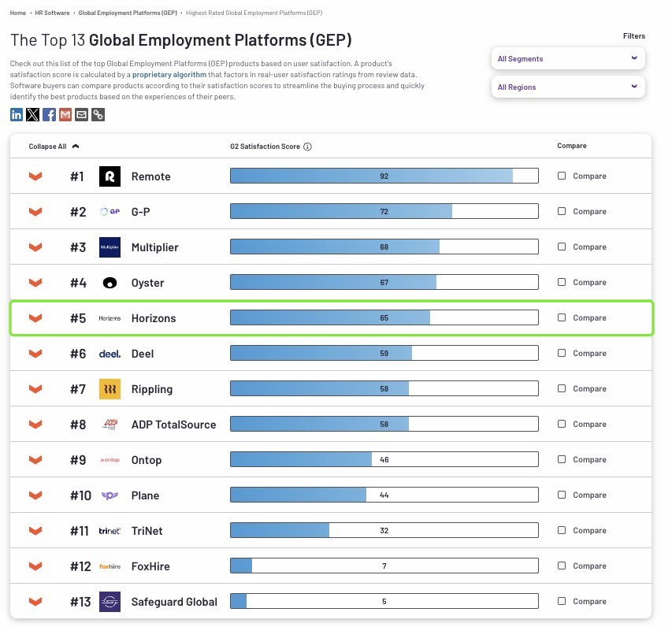Viewport: 672px width, 627px height.
Task: Click the Plane logo
Action: [x=110, y=495]
